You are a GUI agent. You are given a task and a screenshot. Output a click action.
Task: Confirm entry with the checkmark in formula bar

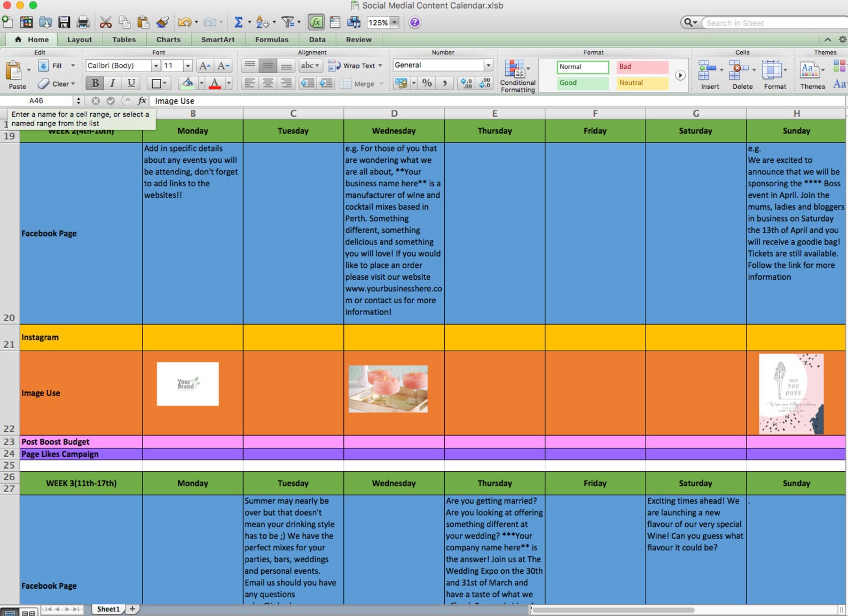(111, 100)
